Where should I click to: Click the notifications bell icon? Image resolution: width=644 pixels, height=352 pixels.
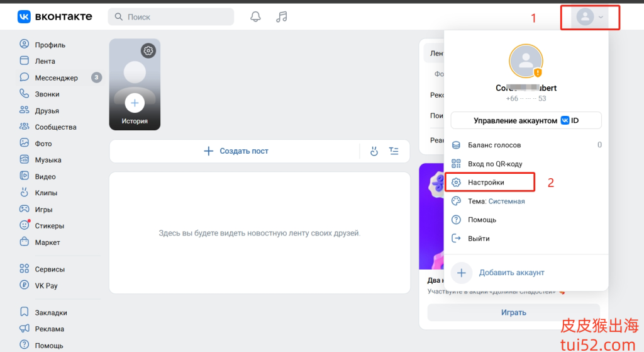(255, 17)
